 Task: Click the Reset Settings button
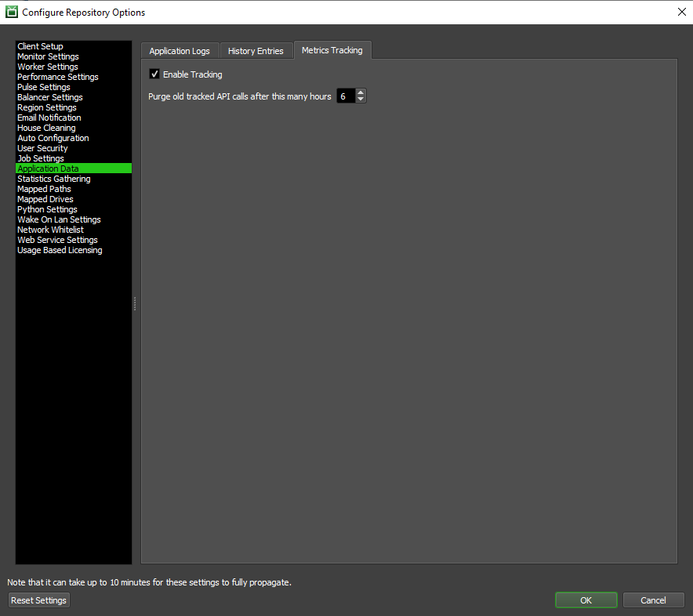coord(39,600)
